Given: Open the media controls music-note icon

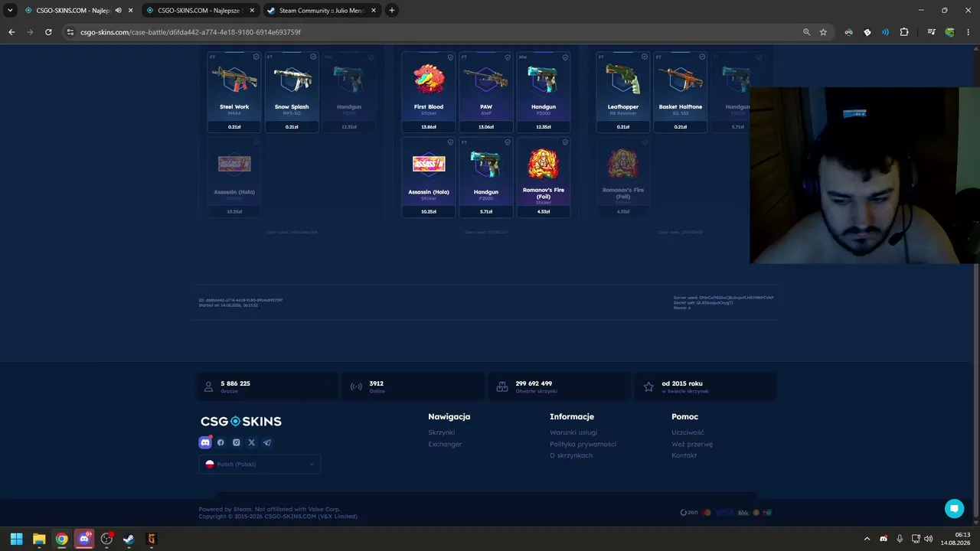Looking at the screenshot, I should [x=931, y=32].
